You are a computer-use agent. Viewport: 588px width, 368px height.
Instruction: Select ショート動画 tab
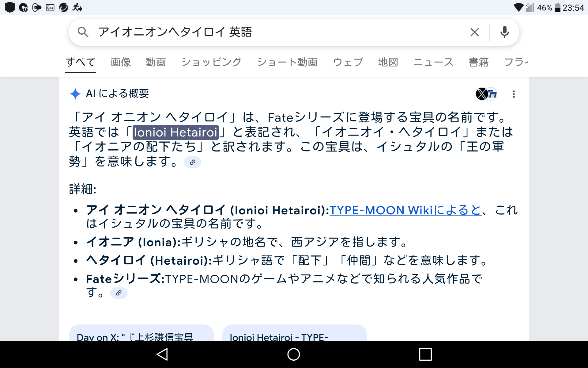[287, 62]
